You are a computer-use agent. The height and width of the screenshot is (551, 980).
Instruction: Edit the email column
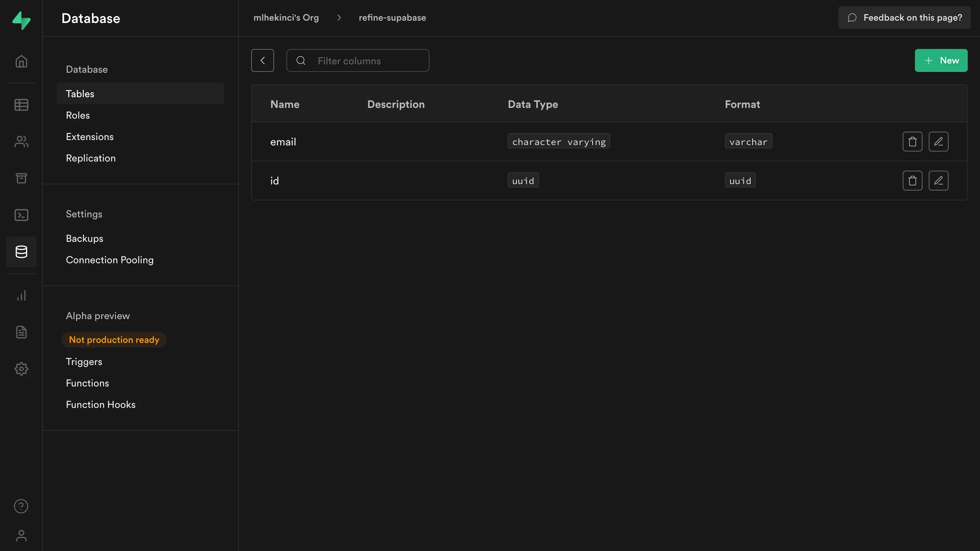938,142
